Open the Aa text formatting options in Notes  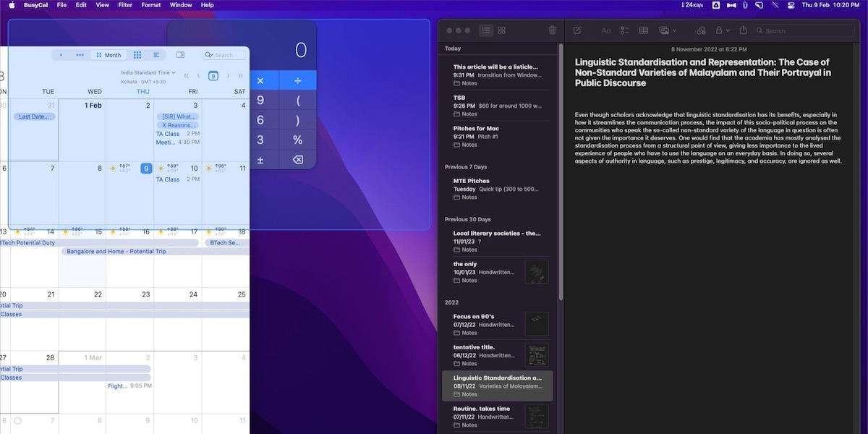(x=606, y=30)
